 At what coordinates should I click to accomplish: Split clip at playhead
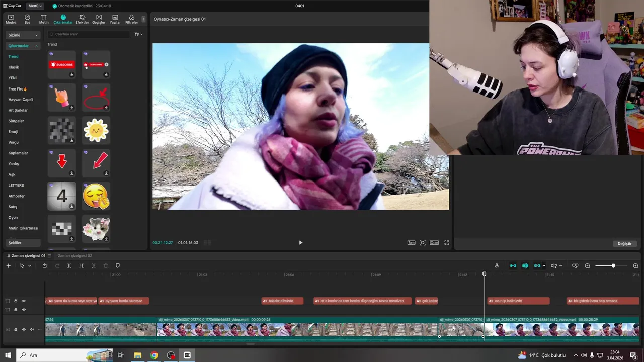point(69,266)
